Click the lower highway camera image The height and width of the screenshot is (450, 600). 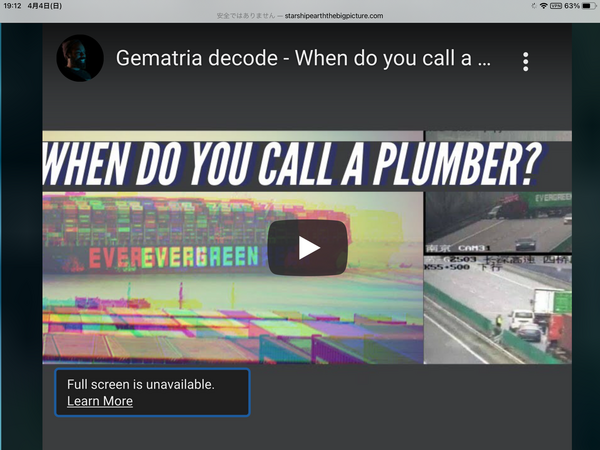(498, 310)
